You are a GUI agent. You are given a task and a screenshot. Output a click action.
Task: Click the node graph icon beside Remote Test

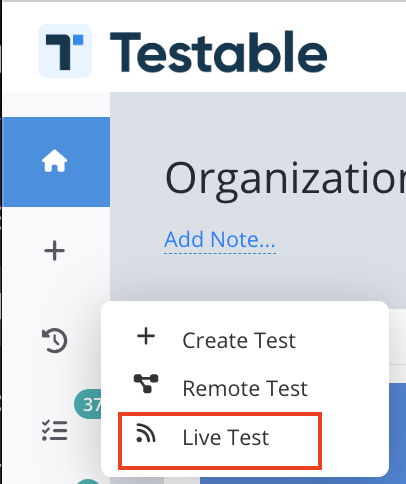pyautogui.click(x=146, y=384)
